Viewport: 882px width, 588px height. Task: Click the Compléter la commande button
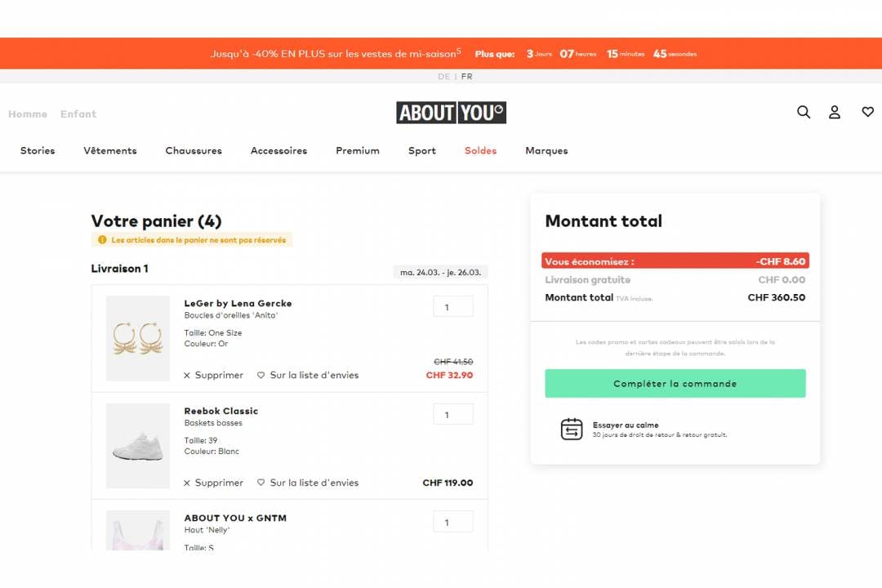pyautogui.click(x=675, y=383)
